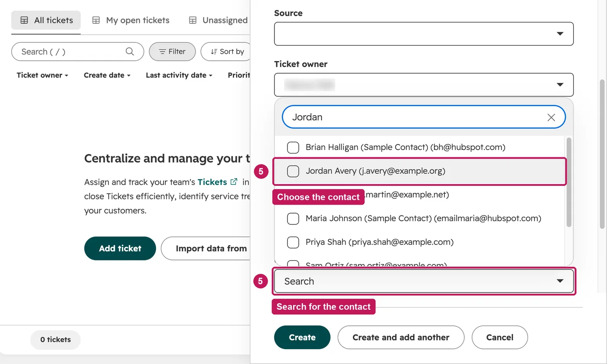Click Create and add another

click(x=401, y=337)
